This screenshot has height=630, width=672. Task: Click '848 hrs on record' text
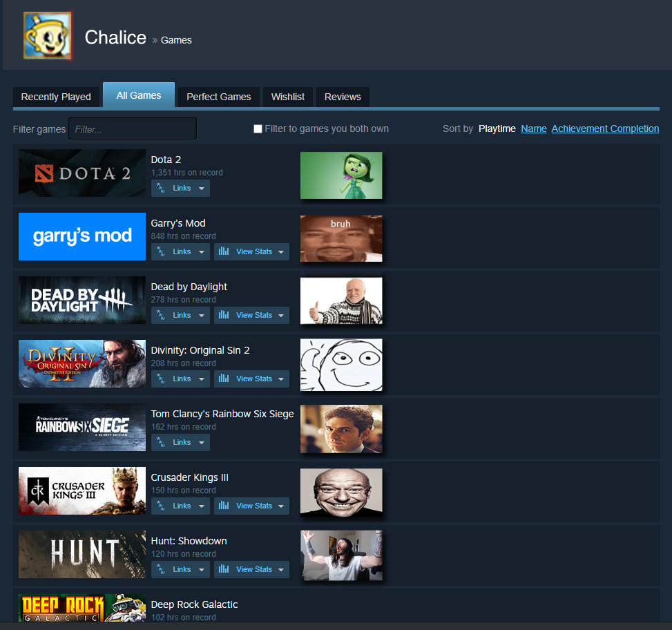(184, 236)
